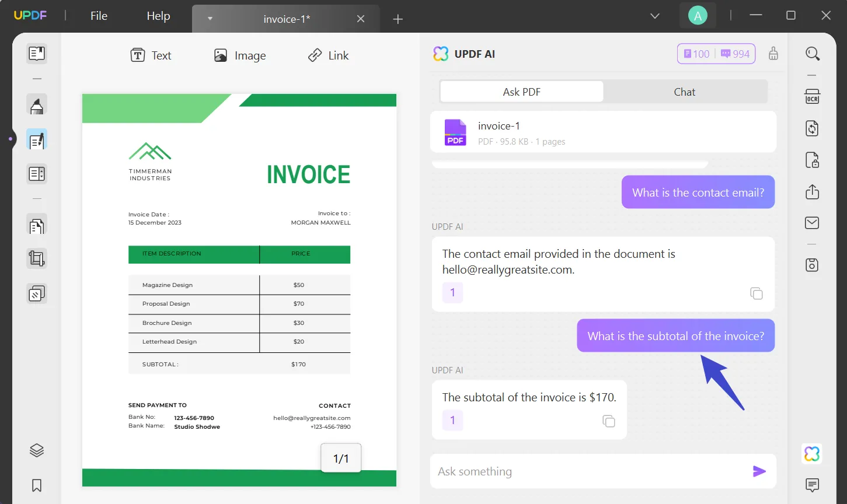Viewport: 847px width, 504px height.
Task: Click the UPDF logo in the title bar
Action: pyautogui.click(x=30, y=16)
